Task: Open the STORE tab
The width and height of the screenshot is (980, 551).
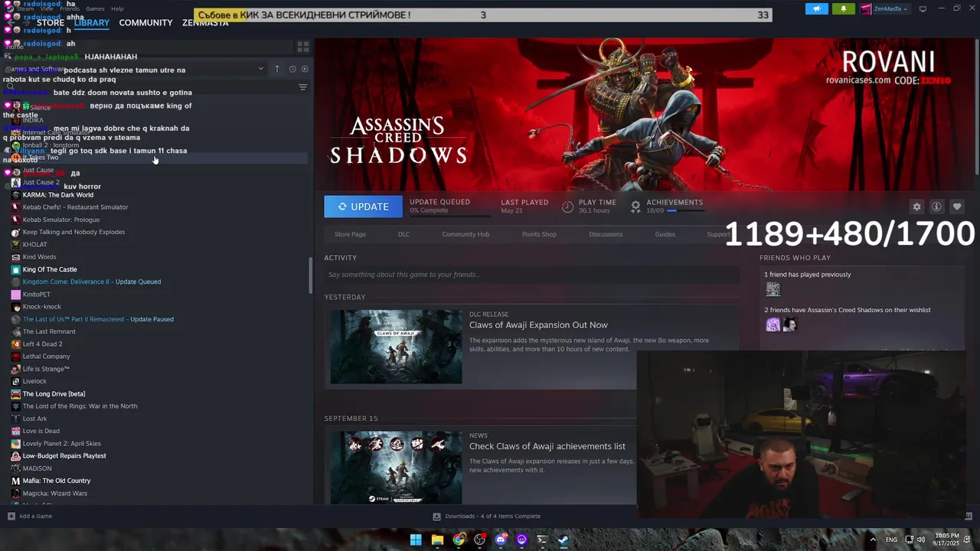Action: point(51,23)
